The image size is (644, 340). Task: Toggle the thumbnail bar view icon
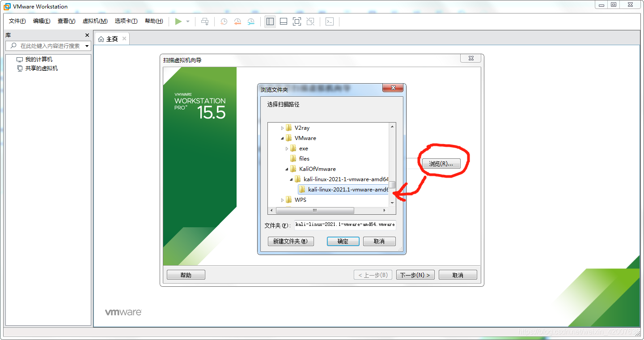[x=283, y=21]
